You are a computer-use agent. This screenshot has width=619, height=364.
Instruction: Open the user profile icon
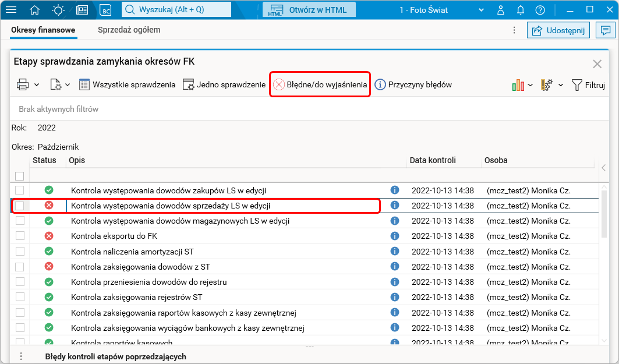(x=501, y=10)
